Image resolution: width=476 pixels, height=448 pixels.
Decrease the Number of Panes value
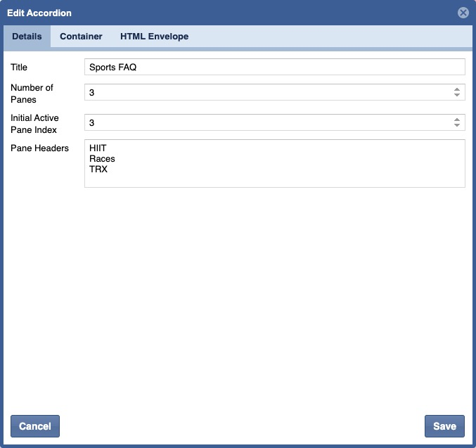457,96
